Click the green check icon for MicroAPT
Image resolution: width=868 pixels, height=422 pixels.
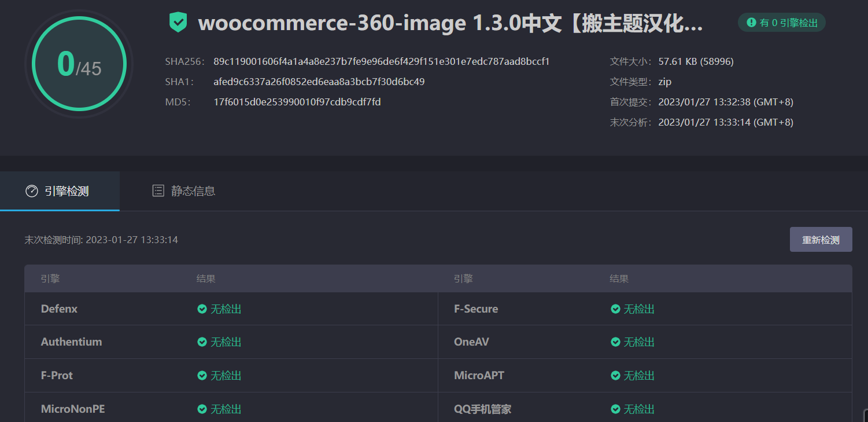click(615, 376)
